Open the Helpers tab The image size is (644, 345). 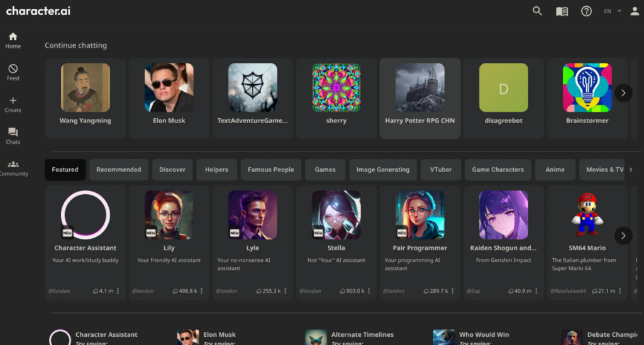click(x=216, y=170)
